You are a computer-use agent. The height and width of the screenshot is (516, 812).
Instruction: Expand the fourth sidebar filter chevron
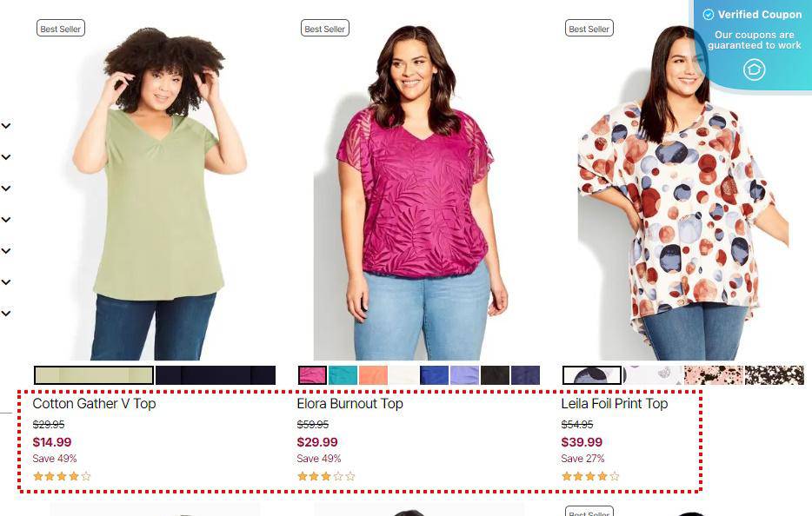click(6, 220)
